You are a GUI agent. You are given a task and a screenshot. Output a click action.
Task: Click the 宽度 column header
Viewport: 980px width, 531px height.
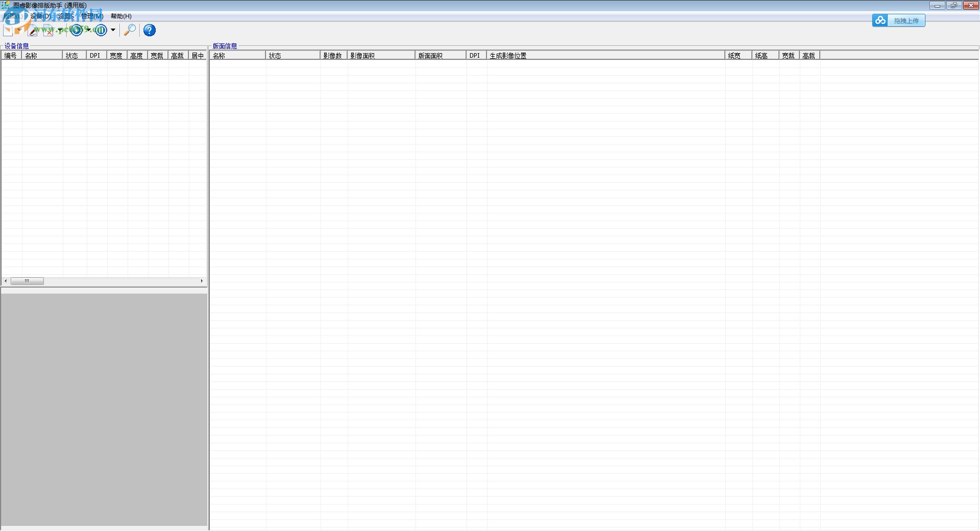(117, 56)
